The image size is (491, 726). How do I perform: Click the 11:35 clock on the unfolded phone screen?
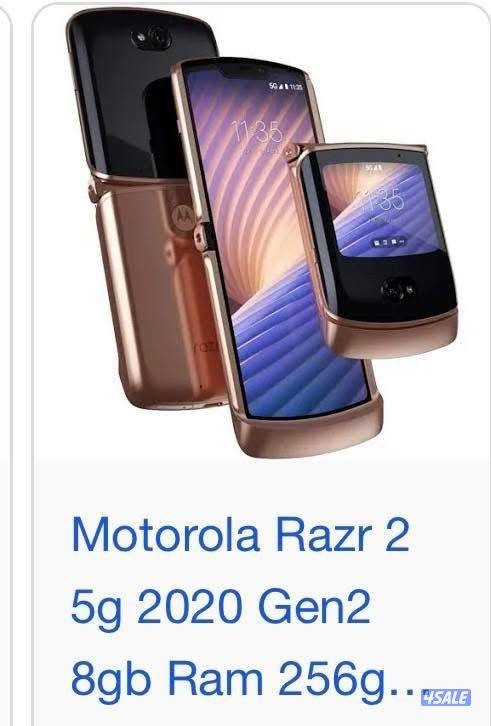click(x=256, y=132)
